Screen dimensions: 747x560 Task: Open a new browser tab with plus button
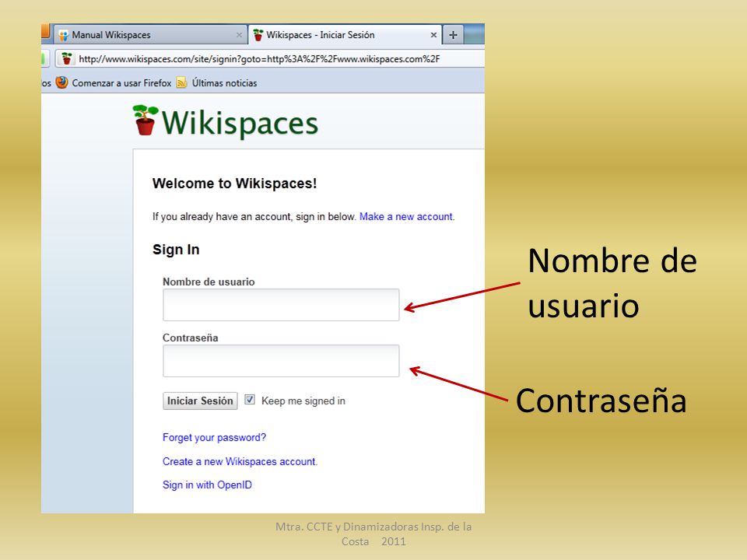(453, 35)
